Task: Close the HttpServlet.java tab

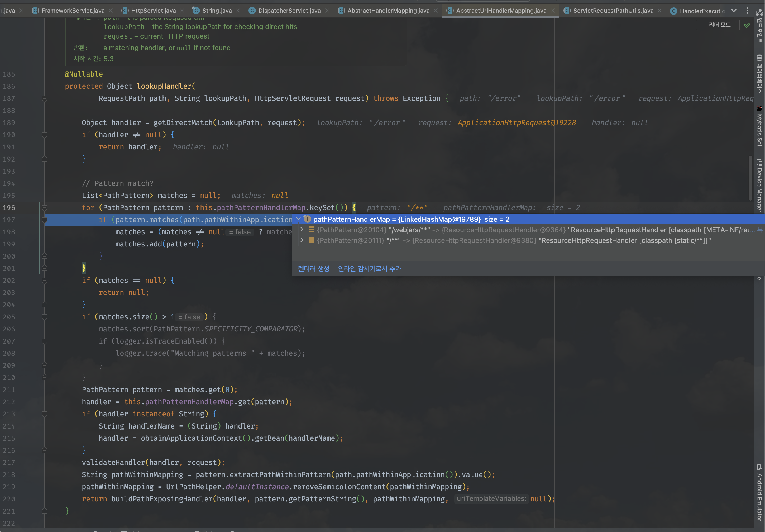Action: tap(182, 11)
